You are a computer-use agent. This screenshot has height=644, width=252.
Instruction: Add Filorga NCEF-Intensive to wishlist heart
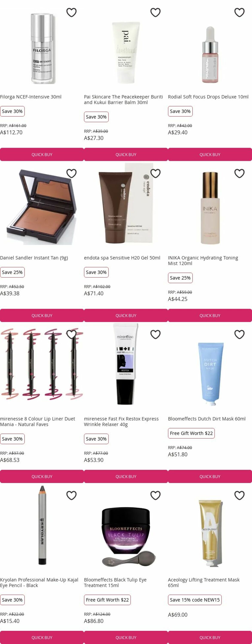point(71,12)
